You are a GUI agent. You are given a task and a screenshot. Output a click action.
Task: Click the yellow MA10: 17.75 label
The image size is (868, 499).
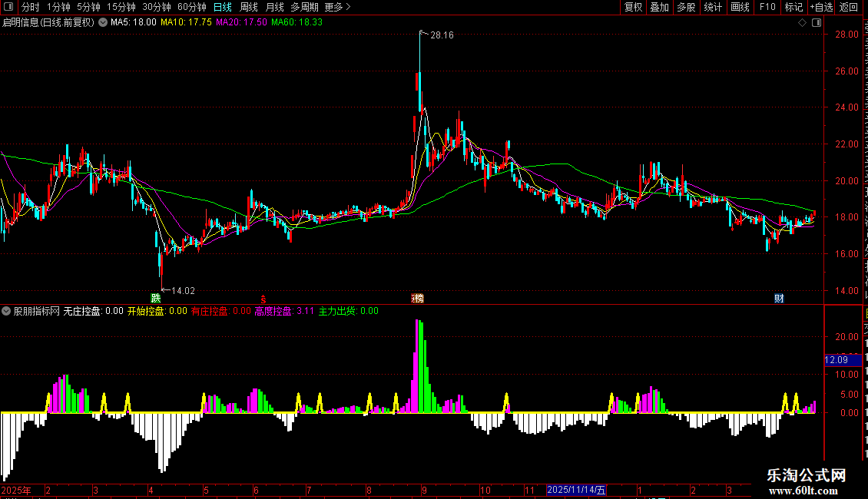(186, 22)
